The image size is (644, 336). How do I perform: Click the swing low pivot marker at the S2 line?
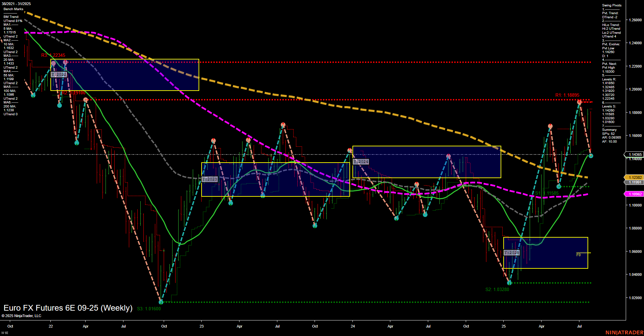(509, 283)
